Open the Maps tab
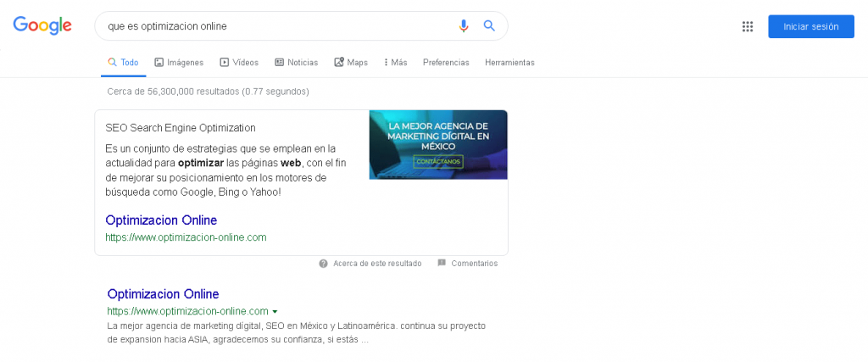868x362 pixels. pos(351,63)
